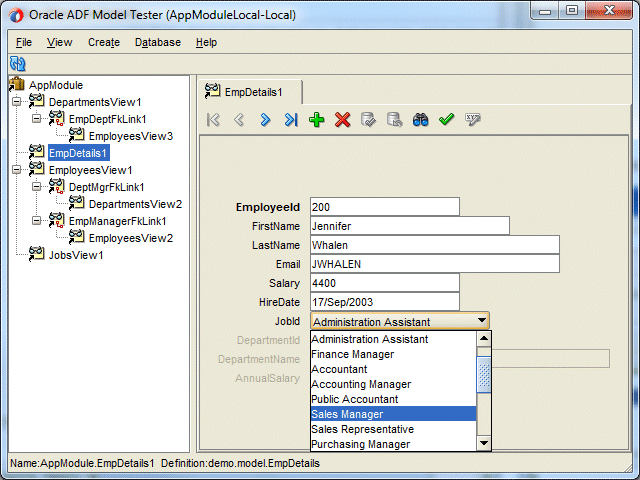Go to previous record button
This screenshot has height=480, width=640.
point(239,120)
